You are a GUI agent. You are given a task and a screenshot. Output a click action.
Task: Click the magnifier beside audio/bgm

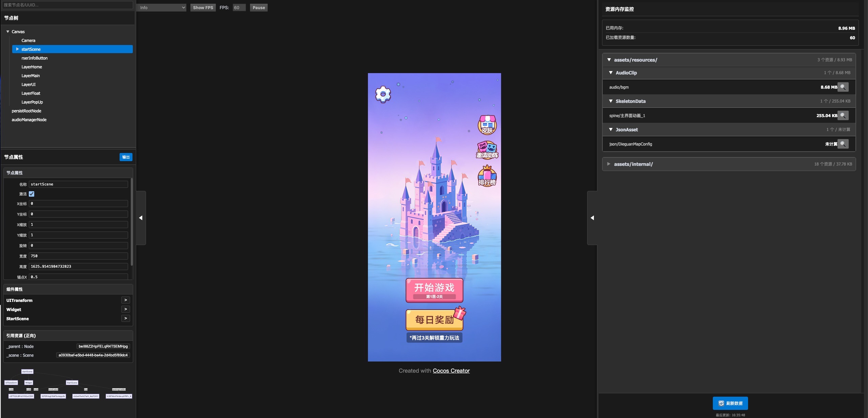pyautogui.click(x=843, y=87)
